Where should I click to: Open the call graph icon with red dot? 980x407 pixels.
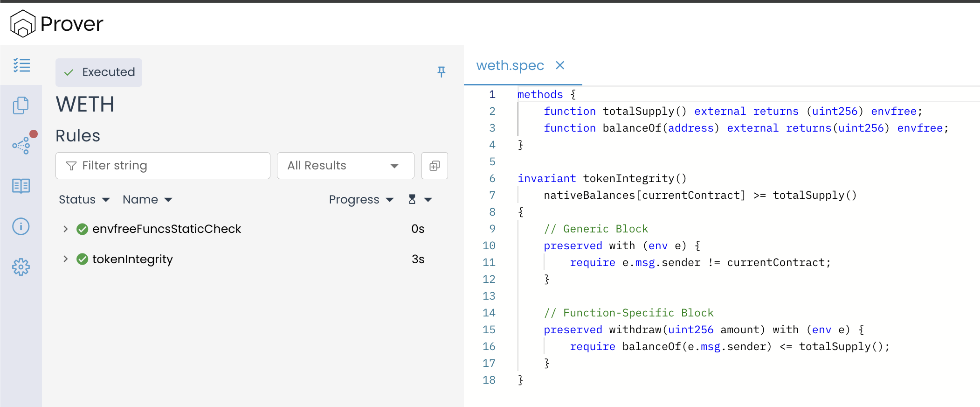click(21, 146)
